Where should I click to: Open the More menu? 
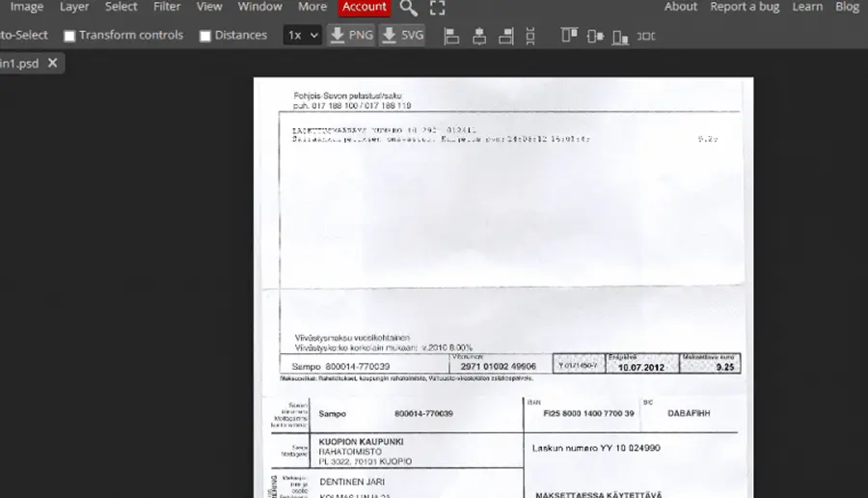pos(312,7)
